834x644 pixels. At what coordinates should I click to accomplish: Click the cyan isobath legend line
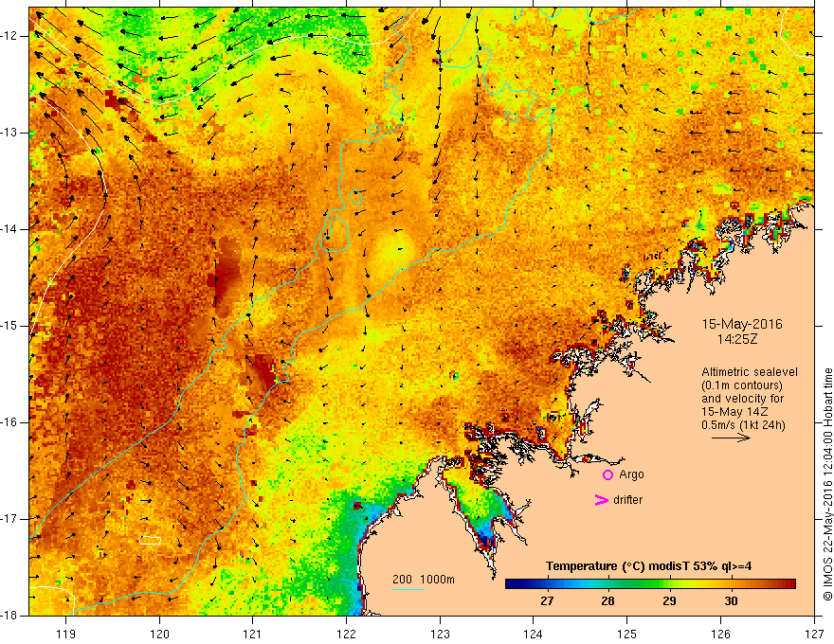[x=408, y=589]
